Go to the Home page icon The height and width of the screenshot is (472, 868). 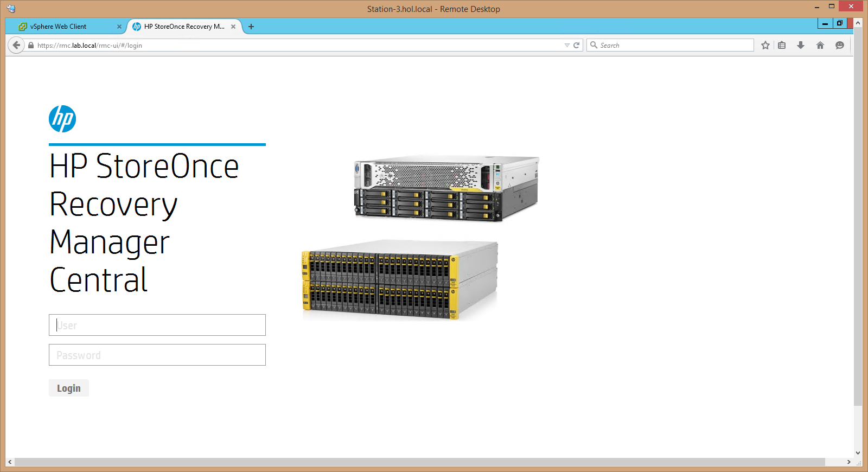(x=820, y=46)
